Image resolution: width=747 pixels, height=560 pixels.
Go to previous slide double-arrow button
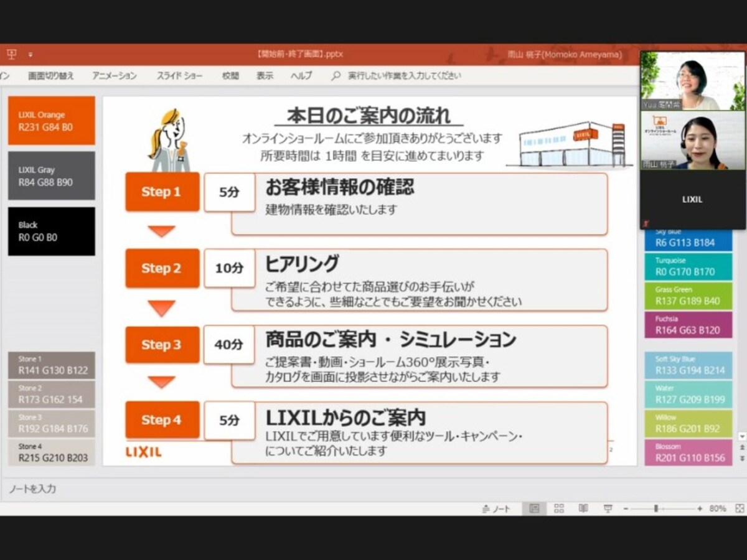(x=742, y=447)
